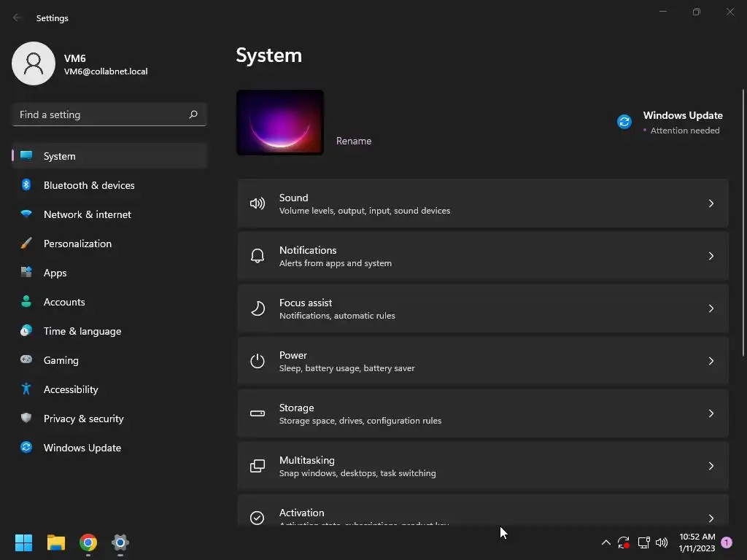Click the Activation checkmark icon

click(258, 518)
